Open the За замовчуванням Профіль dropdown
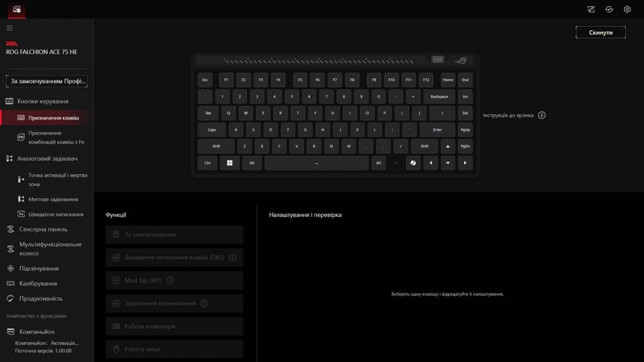Image resolution: width=644 pixels, height=362 pixels. pyautogui.click(x=47, y=81)
